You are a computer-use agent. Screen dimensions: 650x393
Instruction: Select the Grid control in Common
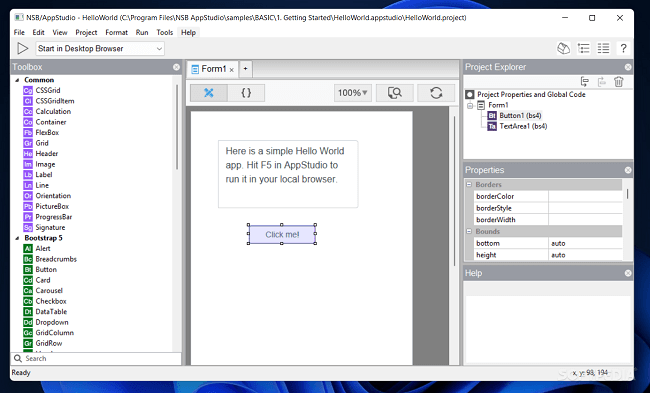(36, 143)
